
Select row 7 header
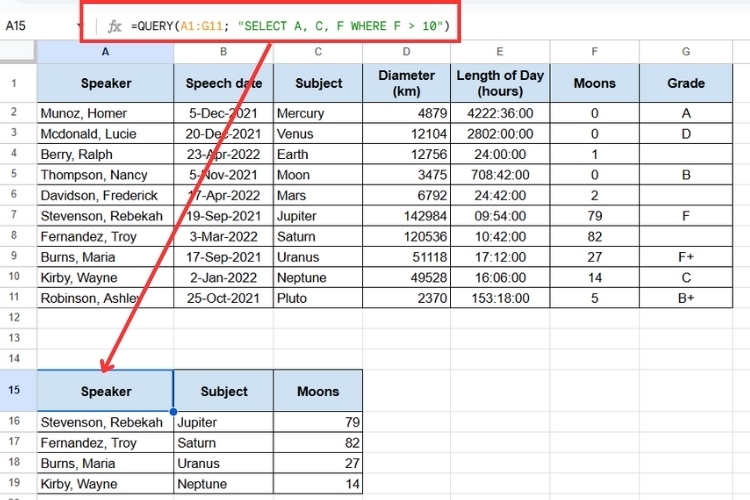tap(14, 216)
